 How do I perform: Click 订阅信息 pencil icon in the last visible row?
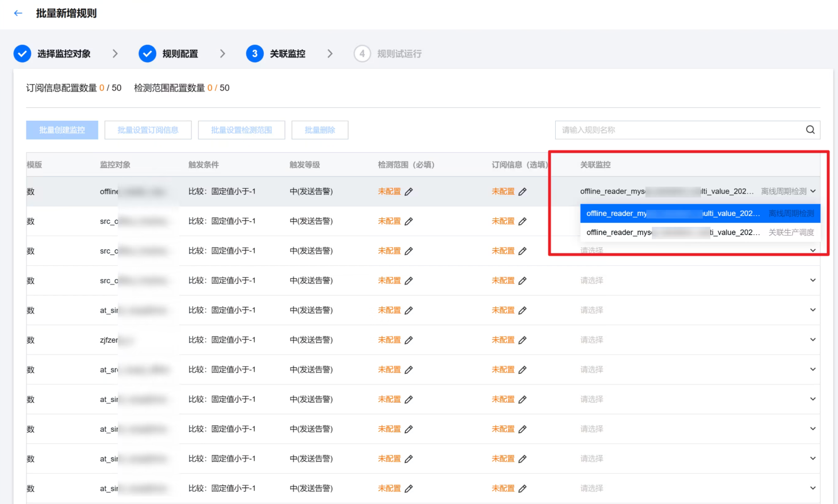[522, 489]
